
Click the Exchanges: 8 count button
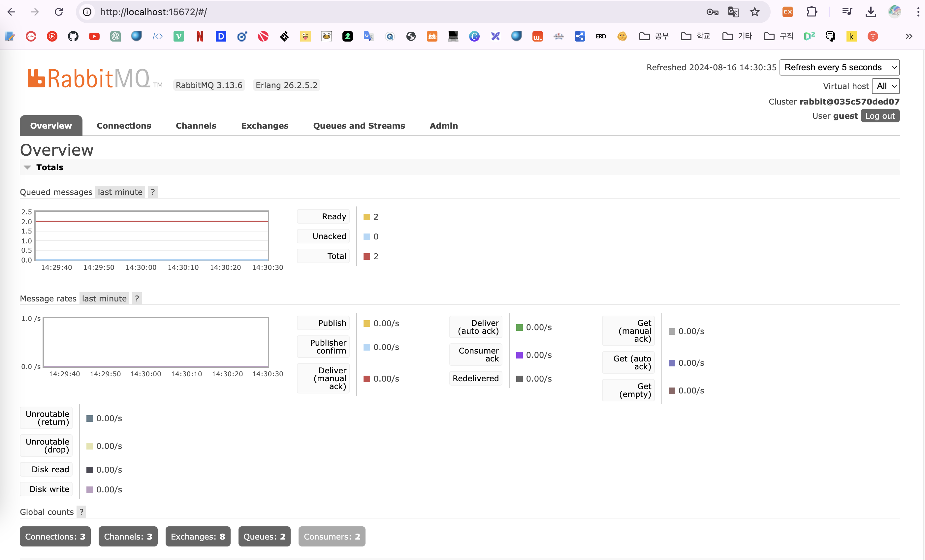[198, 536]
